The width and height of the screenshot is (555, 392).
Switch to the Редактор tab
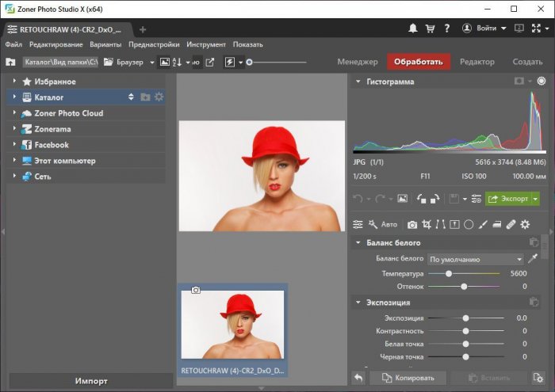[x=477, y=62]
